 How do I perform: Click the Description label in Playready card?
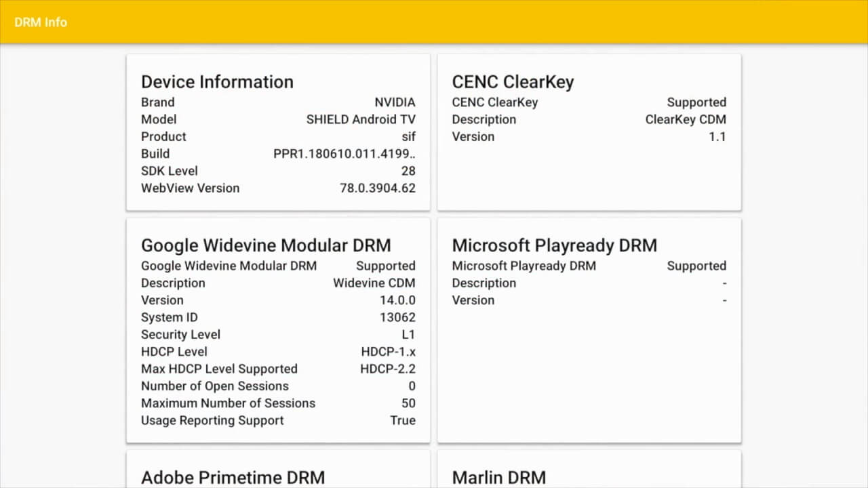click(484, 283)
